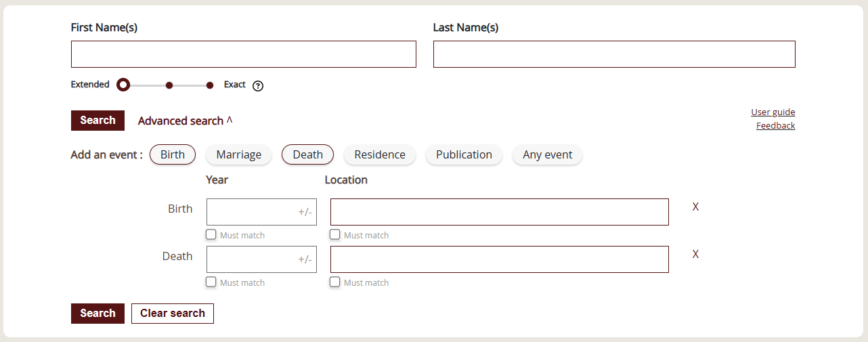
Task: Set name match slider to Exact
Action: click(x=210, y=85)
